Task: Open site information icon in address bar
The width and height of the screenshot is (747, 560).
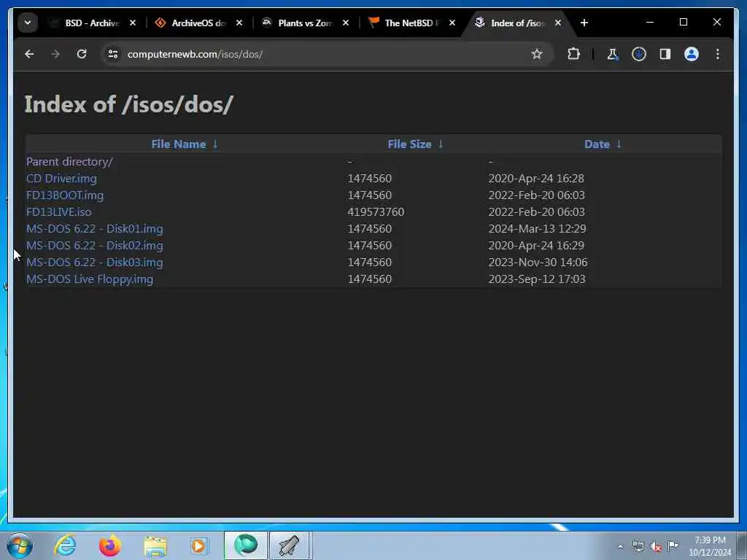Action: (113, 54)
